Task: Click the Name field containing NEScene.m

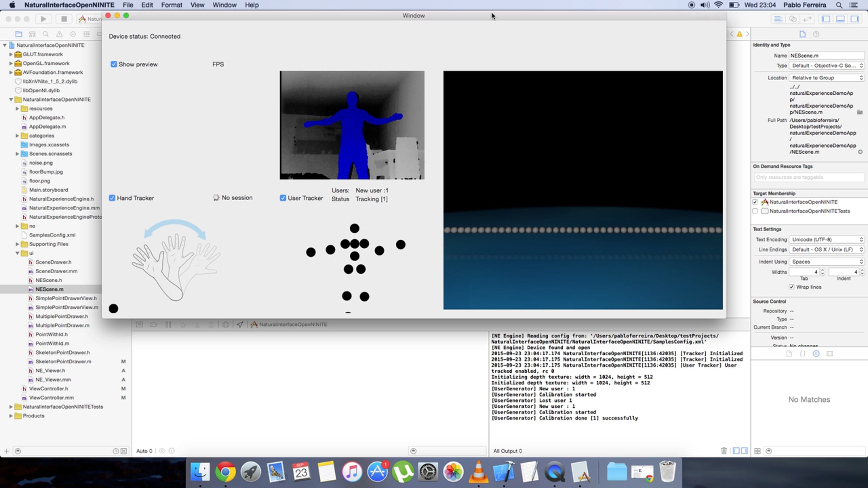Action: 827,55
